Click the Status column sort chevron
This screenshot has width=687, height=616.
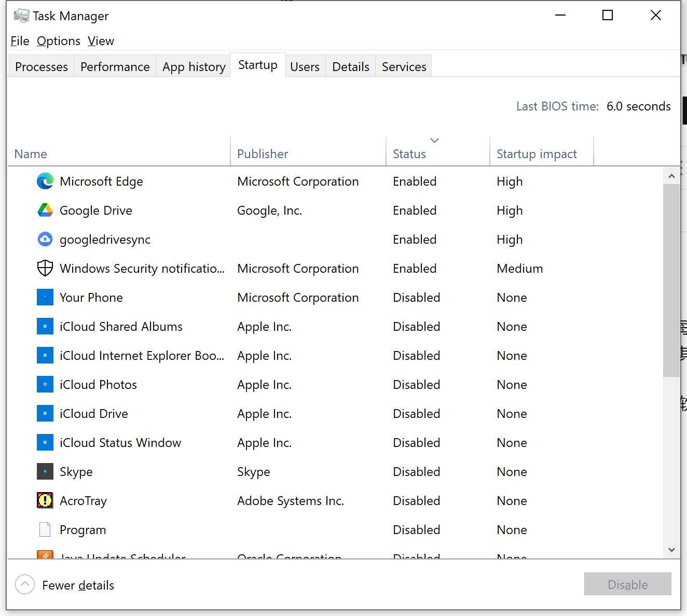coord(435,141)
